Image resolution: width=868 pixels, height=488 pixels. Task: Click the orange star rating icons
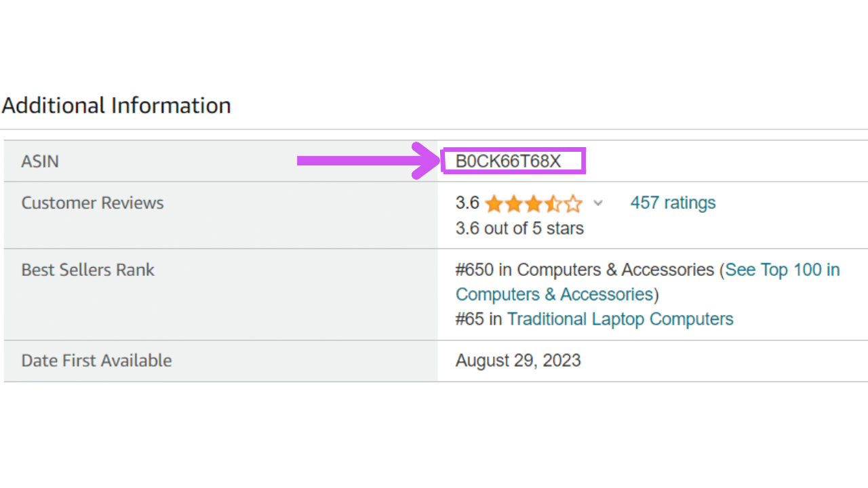click(x=534, y=203)
